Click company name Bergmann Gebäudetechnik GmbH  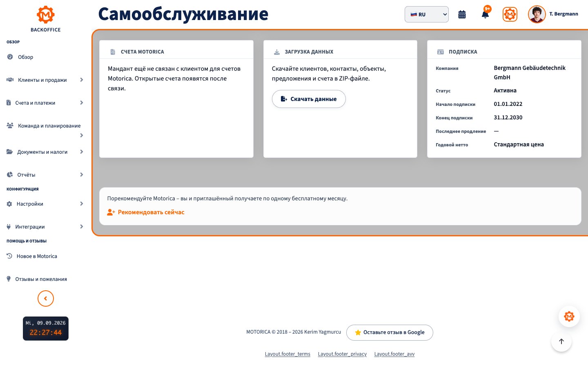tap(530, 73)
